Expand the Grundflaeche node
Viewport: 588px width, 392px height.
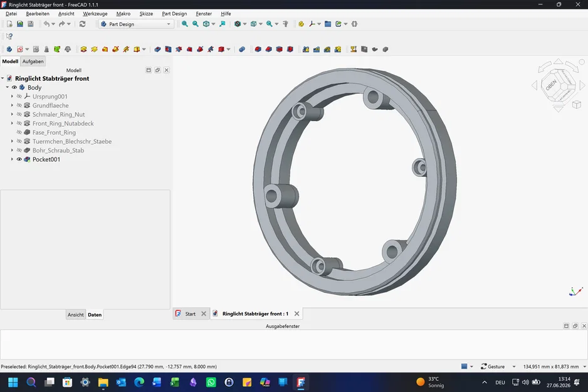[x=12, y=105]
